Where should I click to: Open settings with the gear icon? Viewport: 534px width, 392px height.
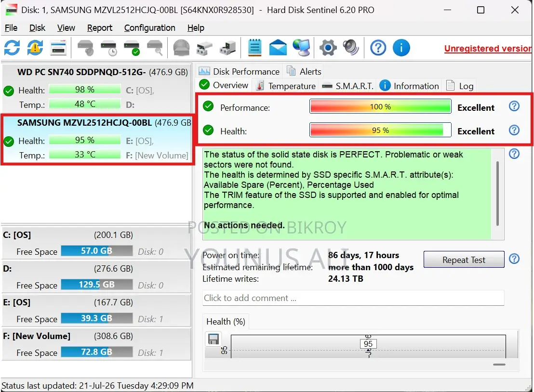(x=328, y=48)
